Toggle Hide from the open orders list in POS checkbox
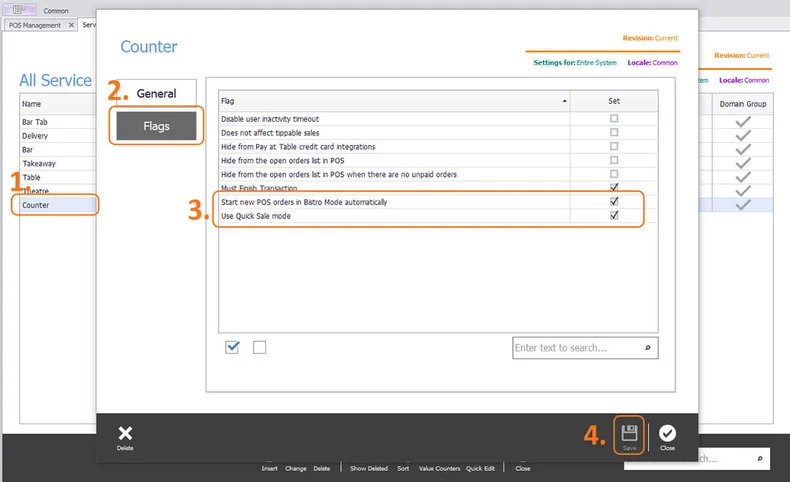The width and height of the screenshot is (790, 482). click(614, 160)
